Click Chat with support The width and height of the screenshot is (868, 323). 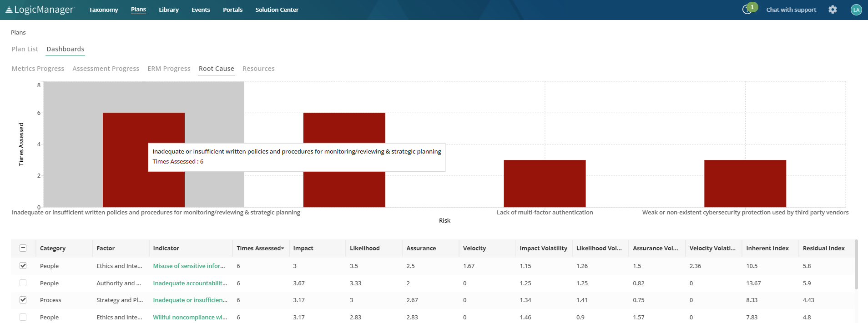coord(791,10)
